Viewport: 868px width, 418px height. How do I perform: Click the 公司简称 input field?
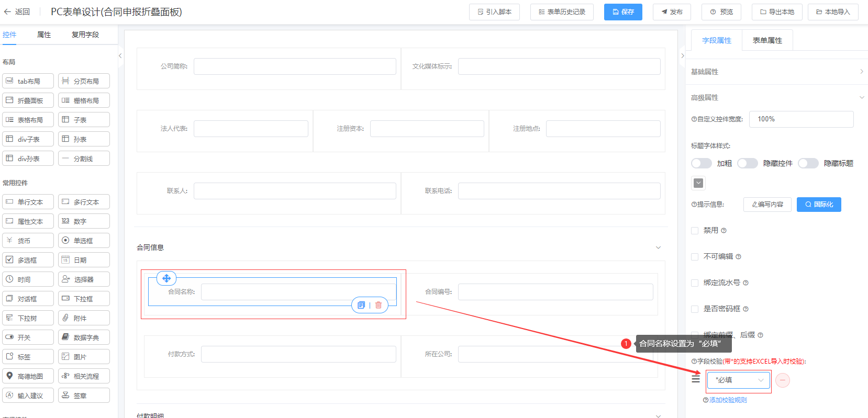click(x=295, y=66)
